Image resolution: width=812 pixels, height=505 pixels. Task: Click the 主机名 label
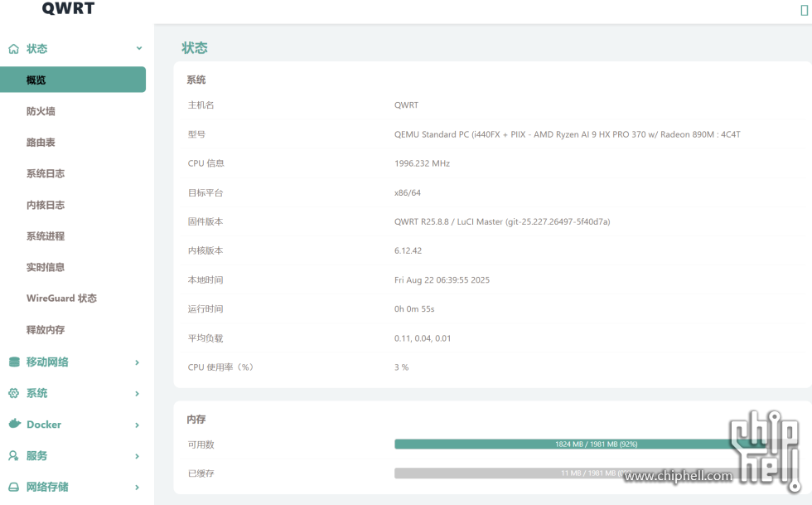[x=201, y=104]
